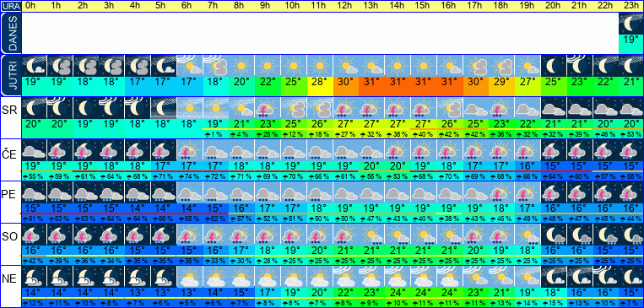Select the JUTRI 6h windy sun icon

[190, 66]
